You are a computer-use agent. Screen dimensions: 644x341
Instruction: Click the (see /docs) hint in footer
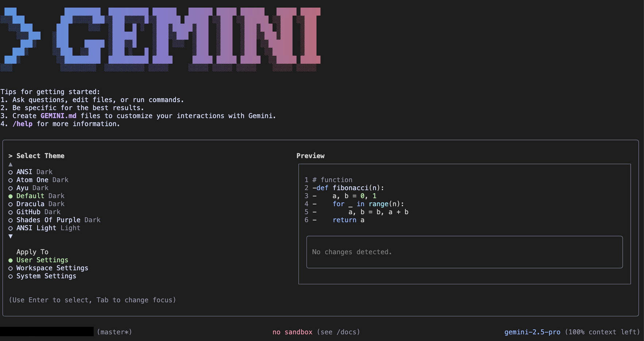[338, 332]
